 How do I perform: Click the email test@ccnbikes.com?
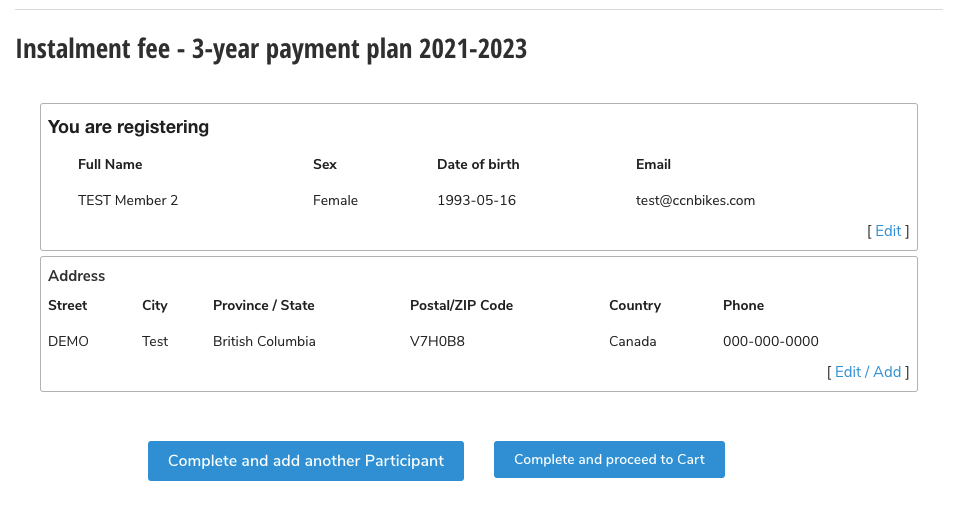coord(695,200)
